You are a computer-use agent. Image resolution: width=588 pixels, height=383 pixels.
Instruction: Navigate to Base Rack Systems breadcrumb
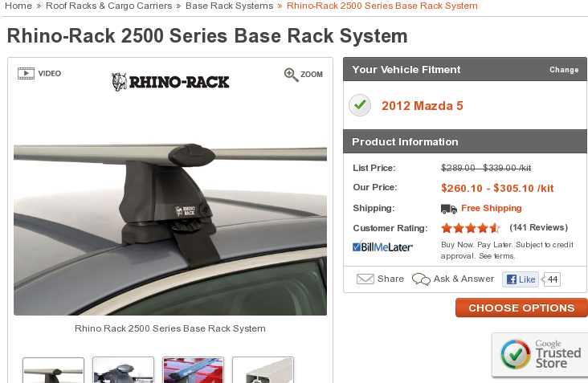pos(229,6)
